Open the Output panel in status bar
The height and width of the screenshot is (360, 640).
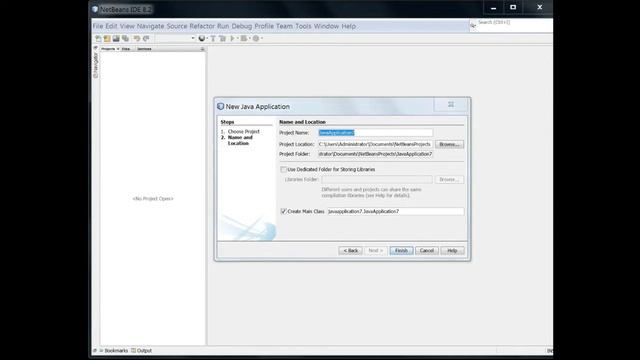[142, 351]
